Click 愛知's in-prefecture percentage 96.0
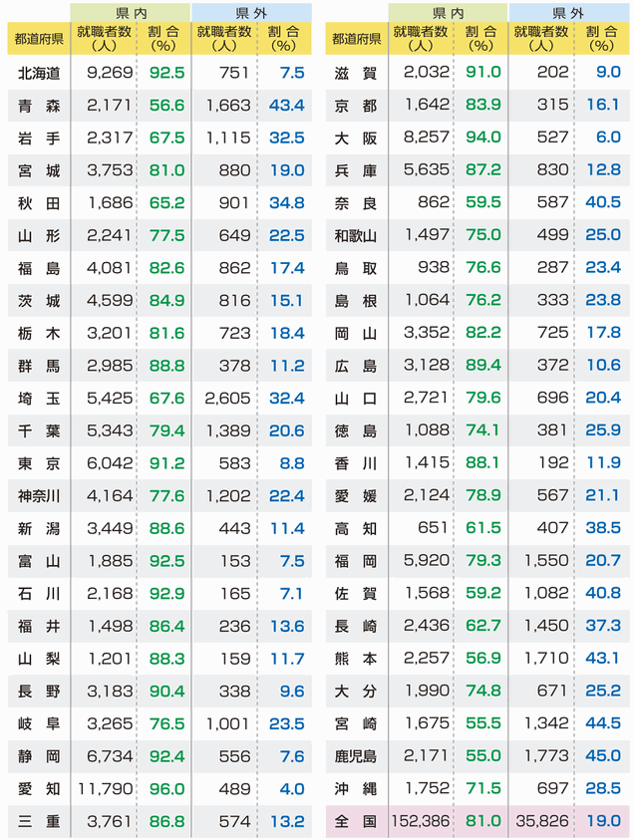Image resolution: width=634 pixels, height=840 pixels. (165, 788)
